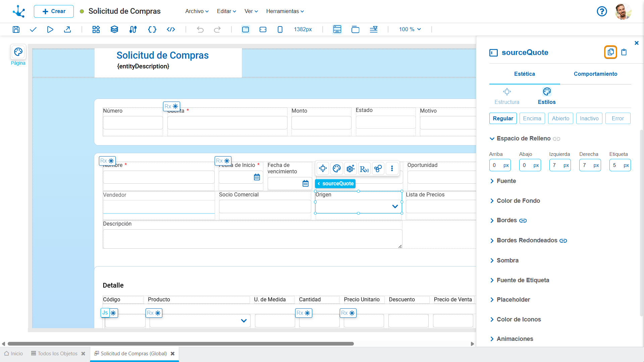Expand the Sombra section
Screen dimensions: 644x362
(507, 260)
